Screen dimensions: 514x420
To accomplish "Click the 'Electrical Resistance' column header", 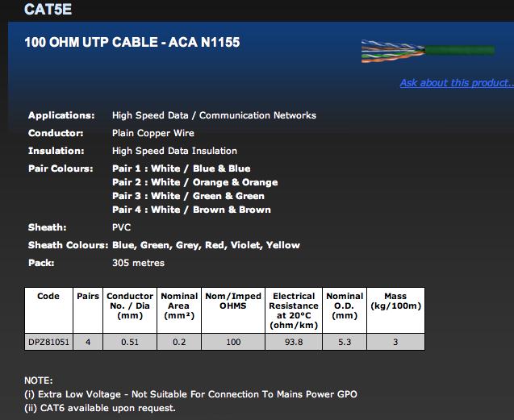I will (294, 310).
